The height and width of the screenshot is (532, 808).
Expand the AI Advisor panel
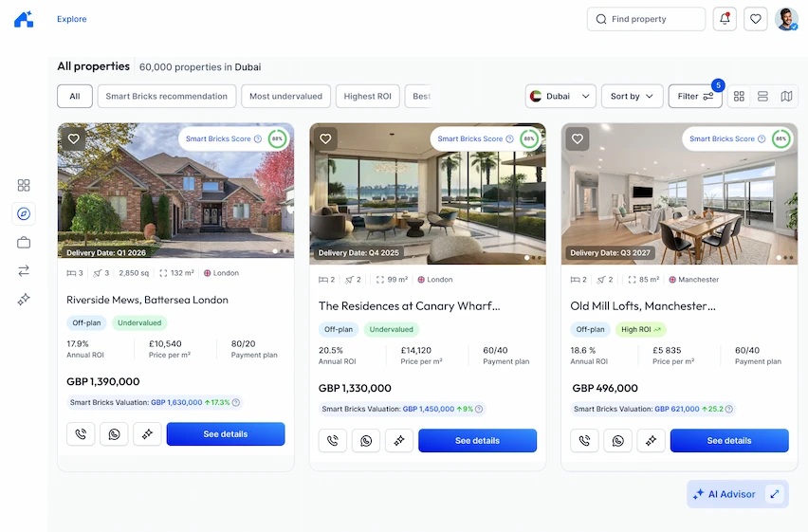point(775,494)
